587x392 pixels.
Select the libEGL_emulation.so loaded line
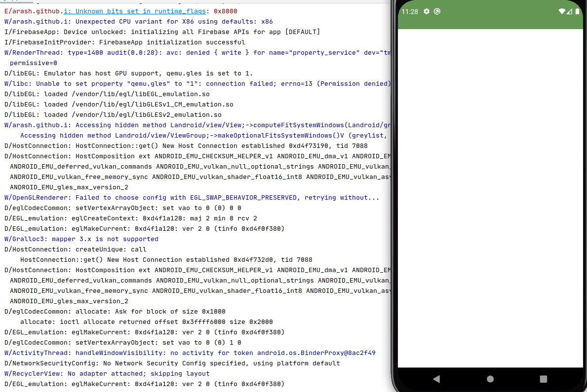click(107, 94)
